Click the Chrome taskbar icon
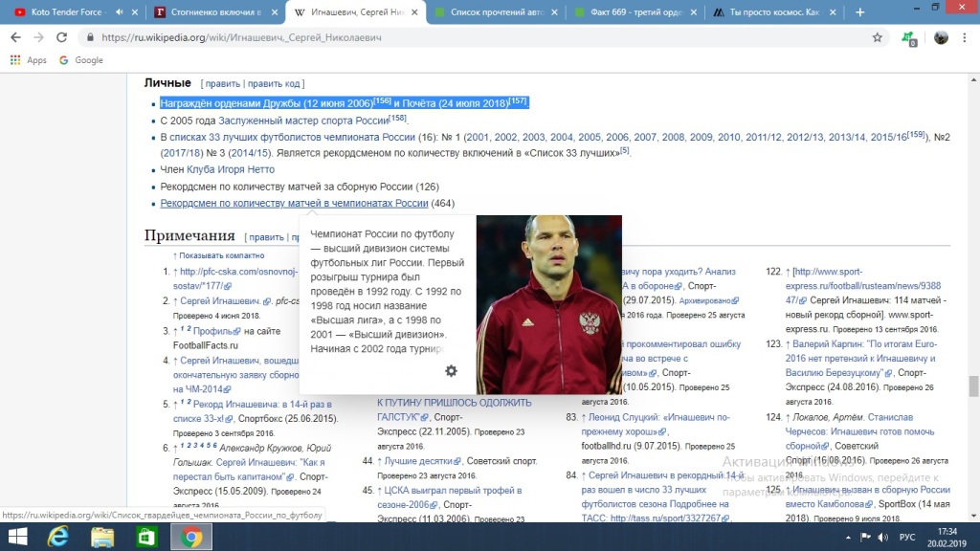 (191, 537)
